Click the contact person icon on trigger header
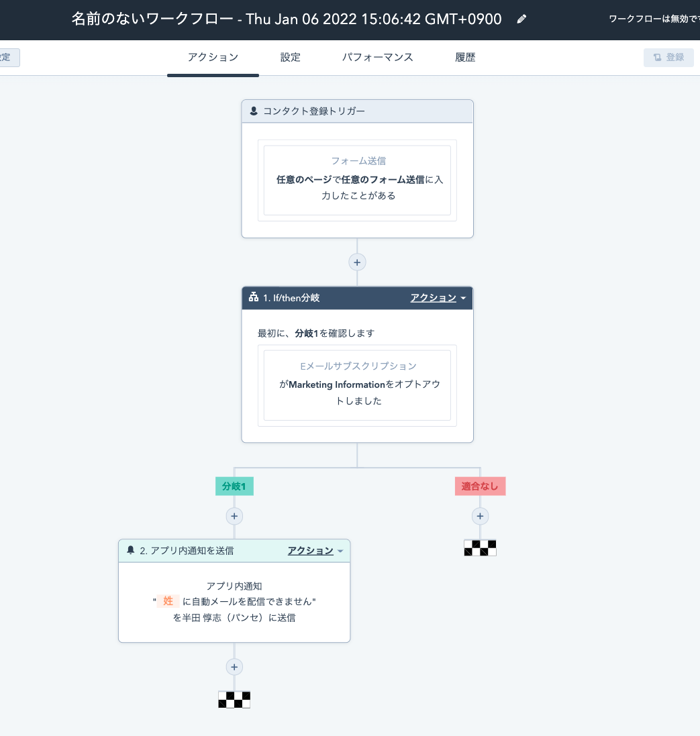Viewport: 700px width, 736px height. tap(254, 111)
